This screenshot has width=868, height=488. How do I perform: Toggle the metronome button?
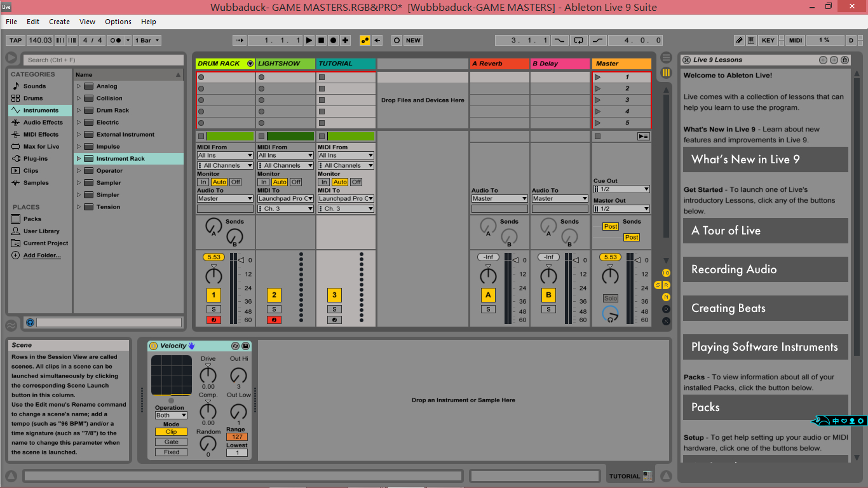point(116,40)
